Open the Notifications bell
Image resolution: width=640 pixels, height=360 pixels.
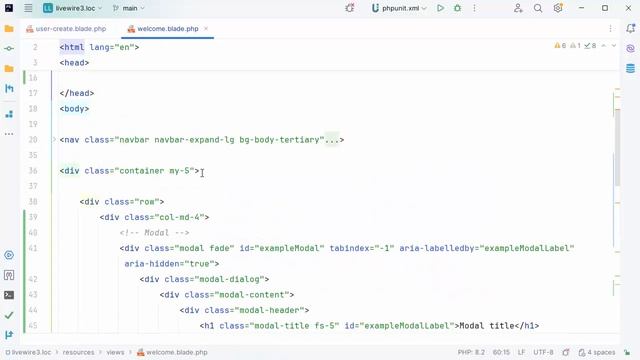pyautogui.click(x=631, y=28)
